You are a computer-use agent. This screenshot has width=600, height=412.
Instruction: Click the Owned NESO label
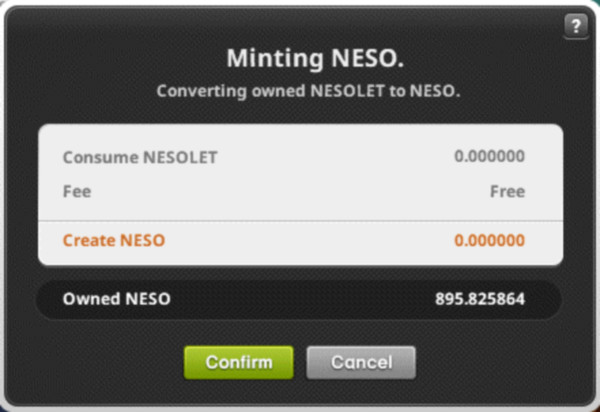click(x=116, y=298)
